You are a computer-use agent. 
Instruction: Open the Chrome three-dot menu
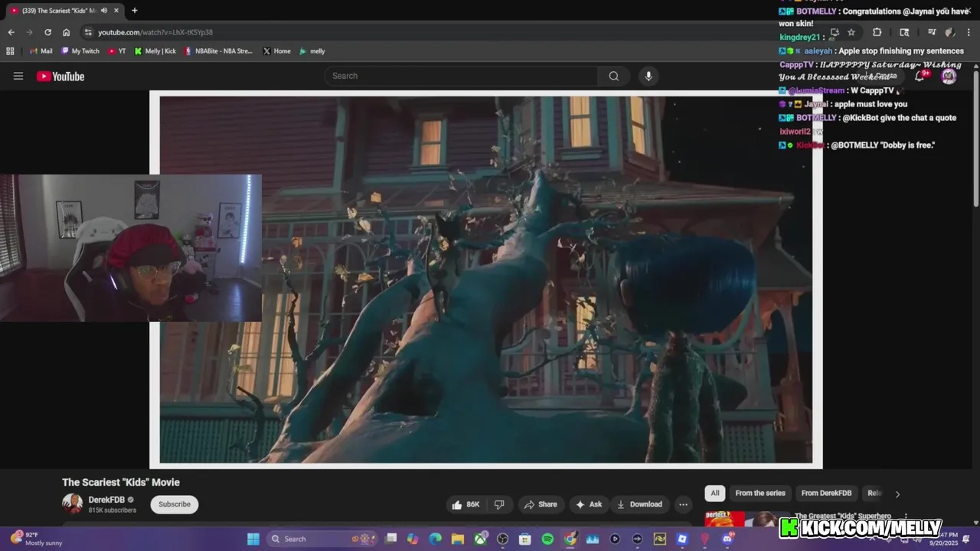pyautogui.click(x=968, y=32)
